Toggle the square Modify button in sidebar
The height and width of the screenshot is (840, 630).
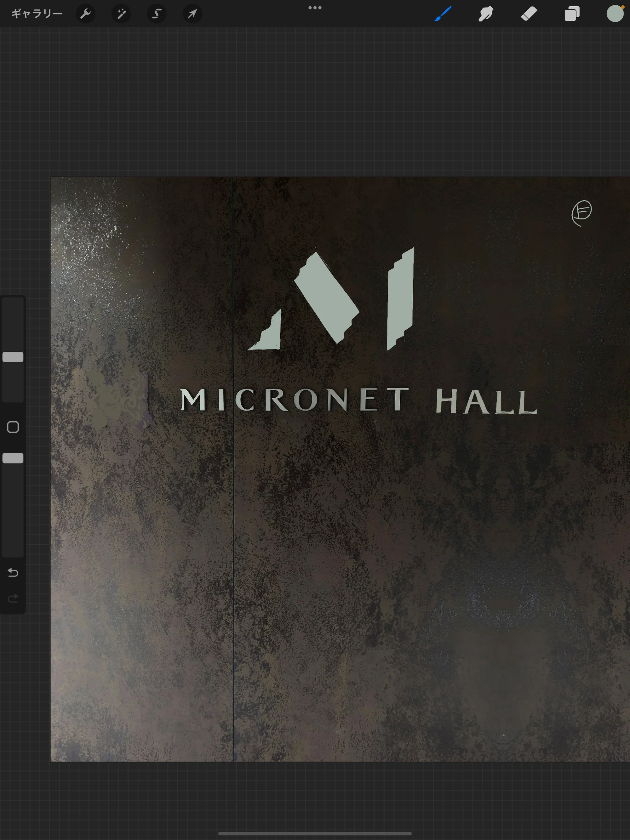[13, 427]
